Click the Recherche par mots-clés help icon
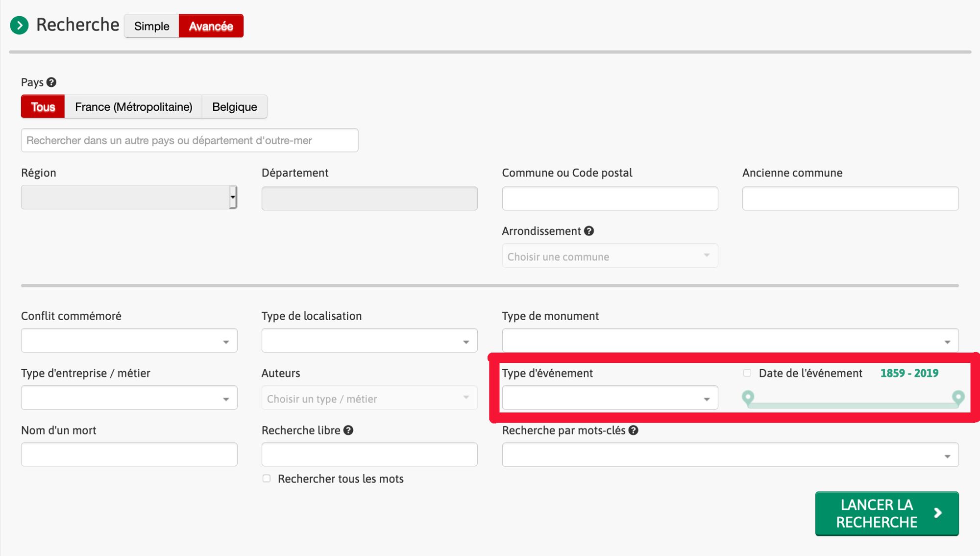980x556 pixels. 634,430
